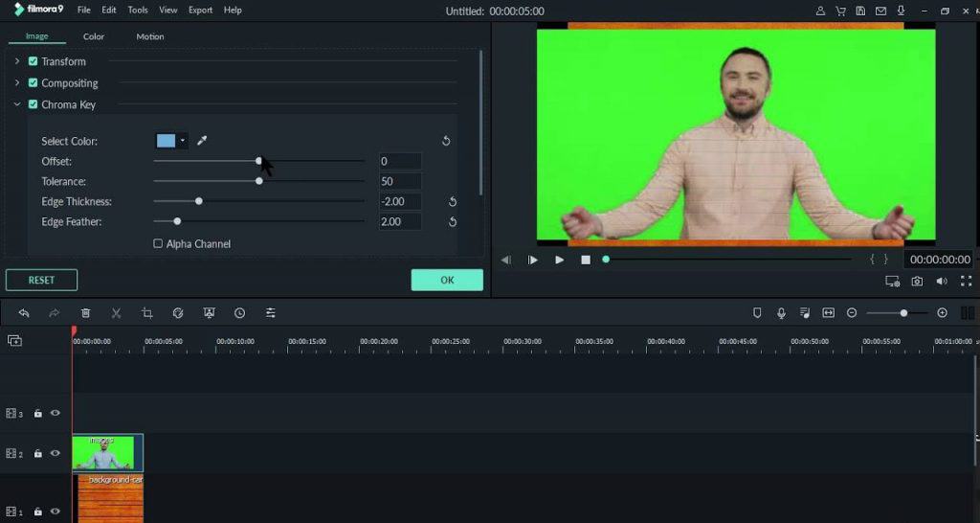
Task: Reset the Edge Feather value
Action: [453, 221]
